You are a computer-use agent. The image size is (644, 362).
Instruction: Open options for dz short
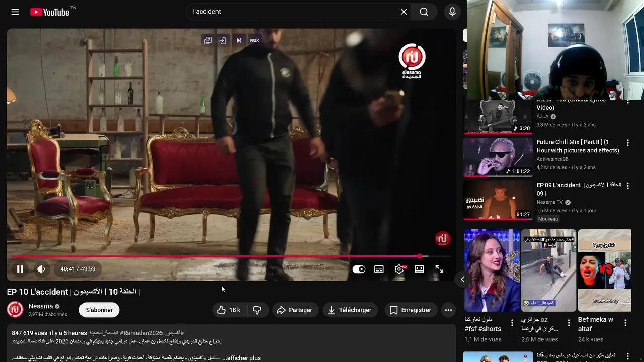click(569, 323)
